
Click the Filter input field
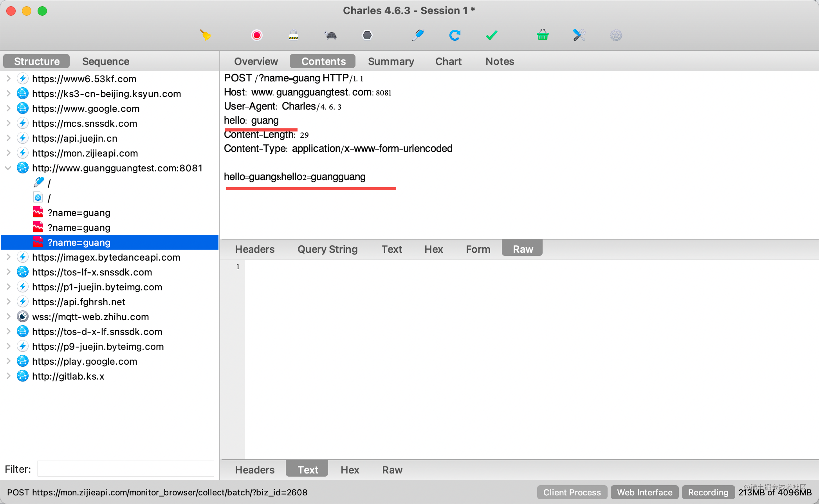tap(125, 469)
